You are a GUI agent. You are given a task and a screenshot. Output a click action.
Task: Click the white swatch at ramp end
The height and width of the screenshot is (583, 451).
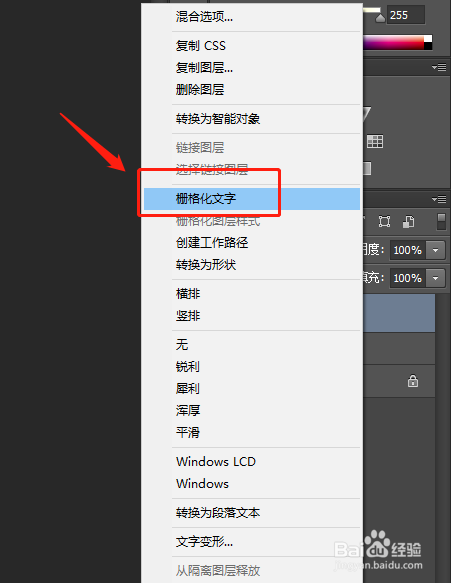pyautogui.click(x=428, y=39)
